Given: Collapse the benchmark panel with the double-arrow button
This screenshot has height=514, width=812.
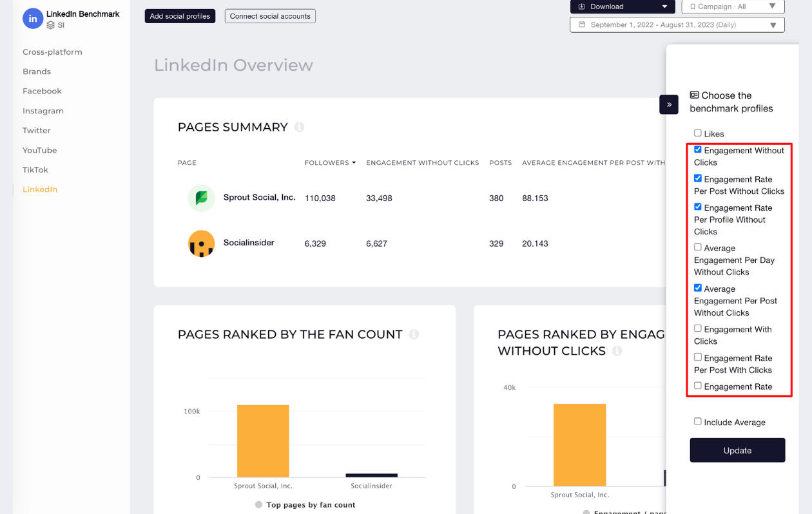Looking at the screenshot, I should click(x=669, y=104).
